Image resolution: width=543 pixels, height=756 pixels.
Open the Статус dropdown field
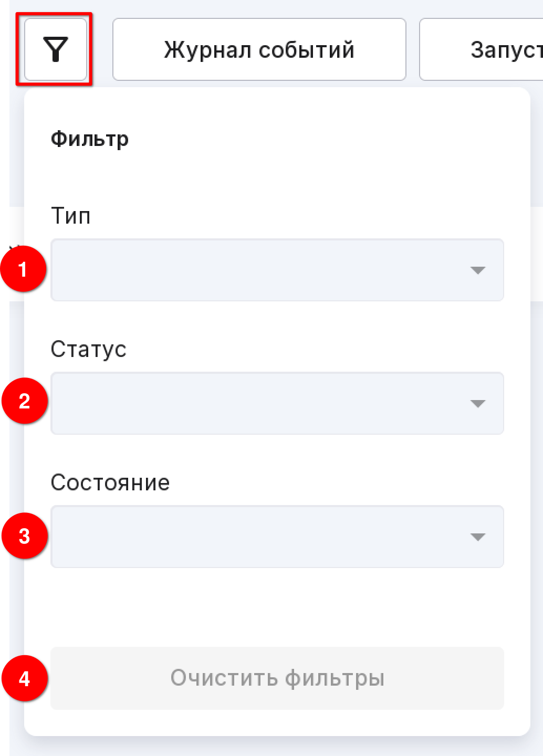[277, 403]
